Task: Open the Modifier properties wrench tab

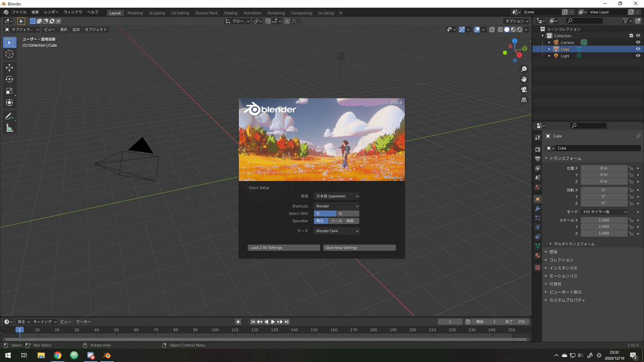Action: (x=537, y=209)
